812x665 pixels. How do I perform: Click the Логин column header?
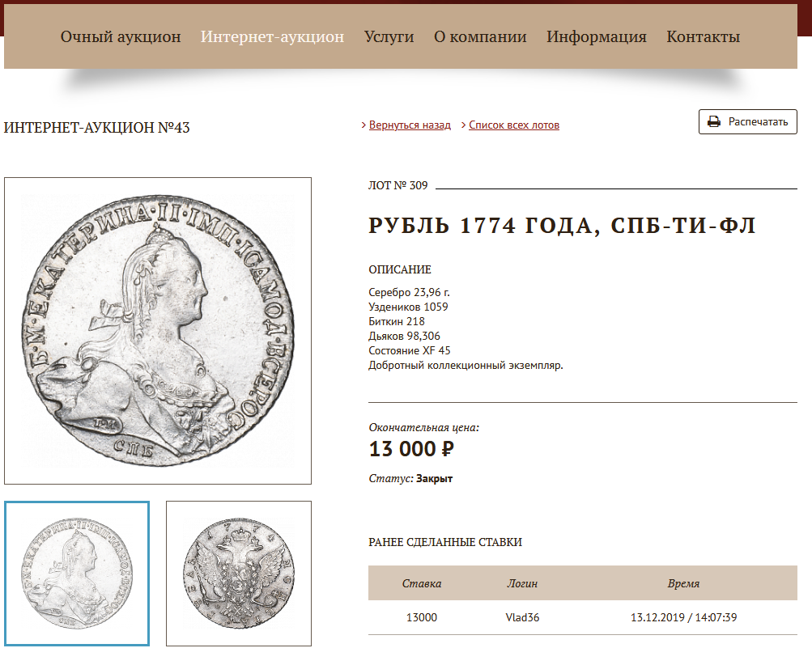pyautogui.click(x=522, y=584)
